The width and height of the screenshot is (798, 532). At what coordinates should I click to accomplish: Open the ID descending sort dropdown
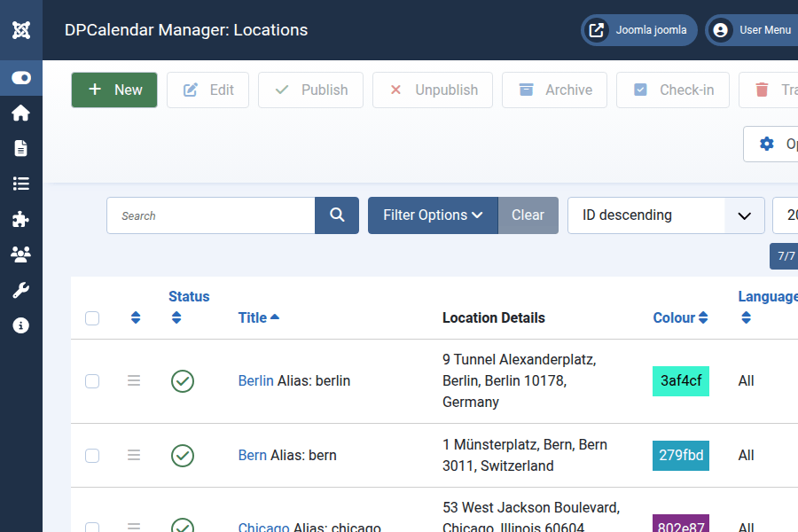[x=665, y=215]
